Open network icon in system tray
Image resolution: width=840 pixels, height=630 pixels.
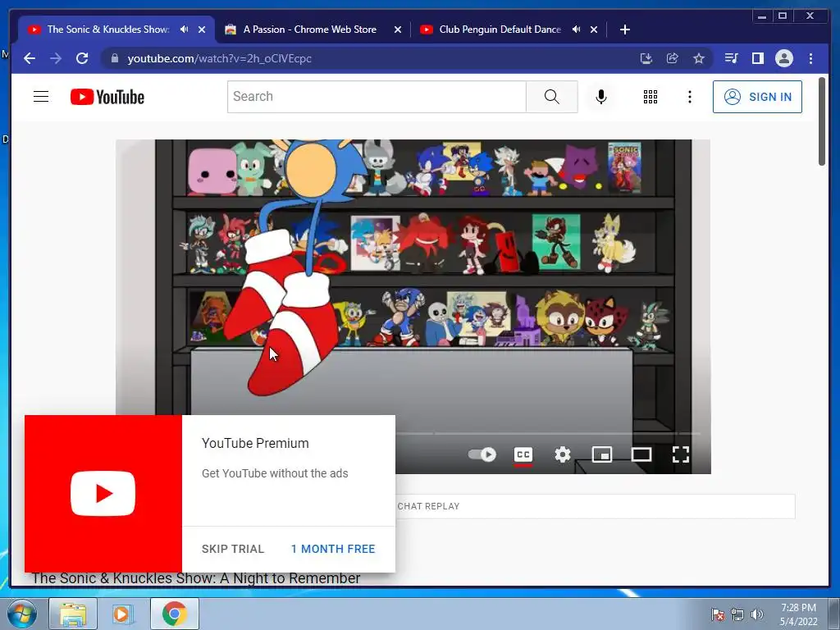pyautogui.click(x=737, y=614)
